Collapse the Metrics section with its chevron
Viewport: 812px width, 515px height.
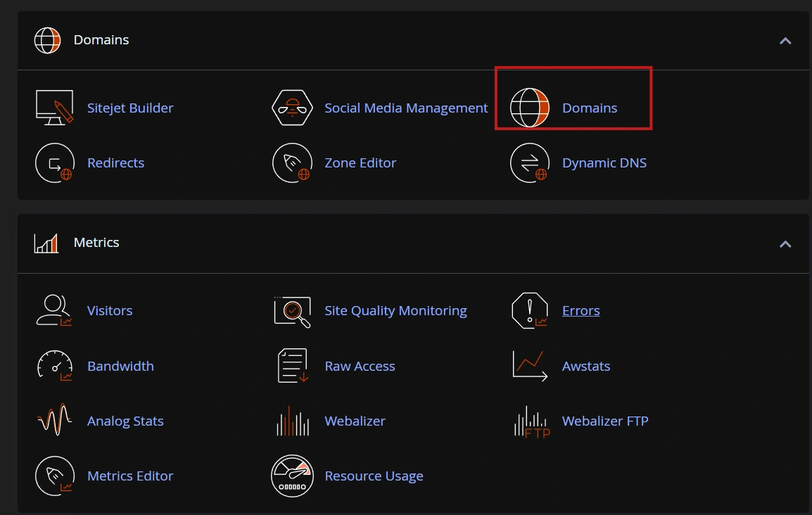785,244
